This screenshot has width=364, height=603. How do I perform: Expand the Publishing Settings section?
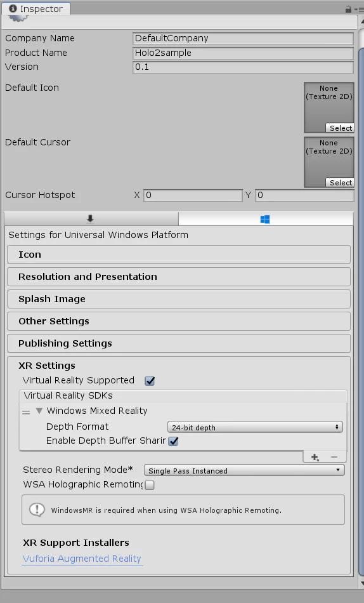pyautogui.click(x=179, y=343)
